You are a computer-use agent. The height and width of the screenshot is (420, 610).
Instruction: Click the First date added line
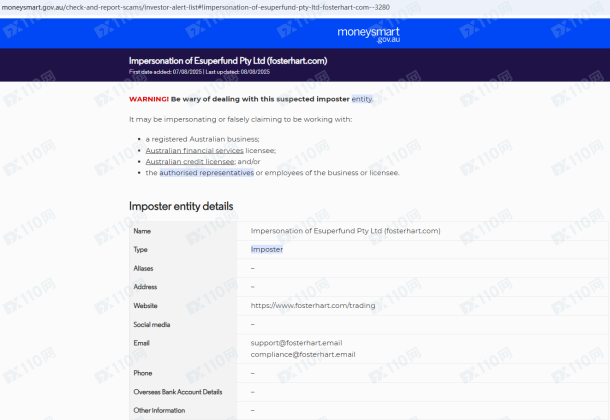(199, 72)
